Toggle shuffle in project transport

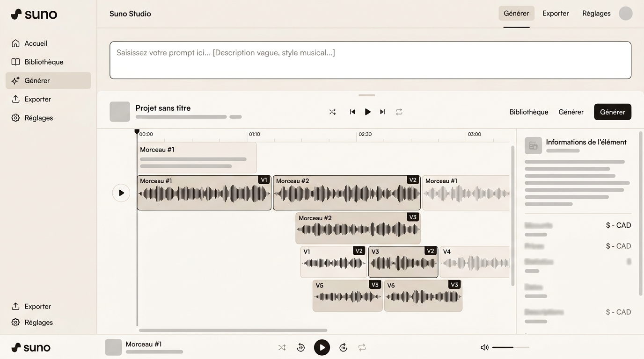pyautogui.click(x=332, y=112)
